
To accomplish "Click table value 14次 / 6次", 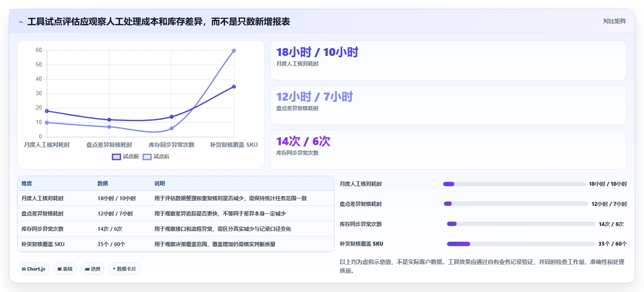I will 110,229.
